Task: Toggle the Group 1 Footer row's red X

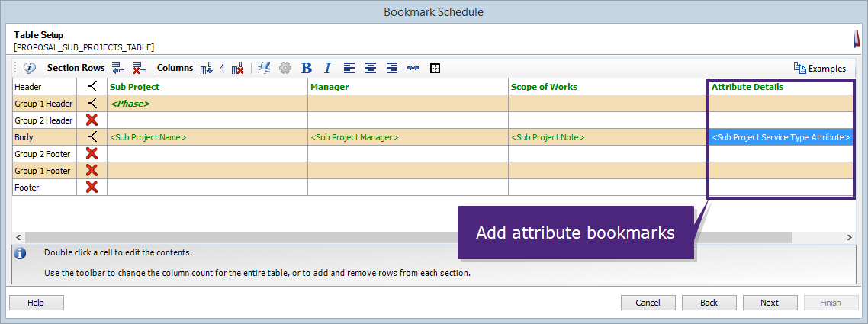Action: [92, 171]
